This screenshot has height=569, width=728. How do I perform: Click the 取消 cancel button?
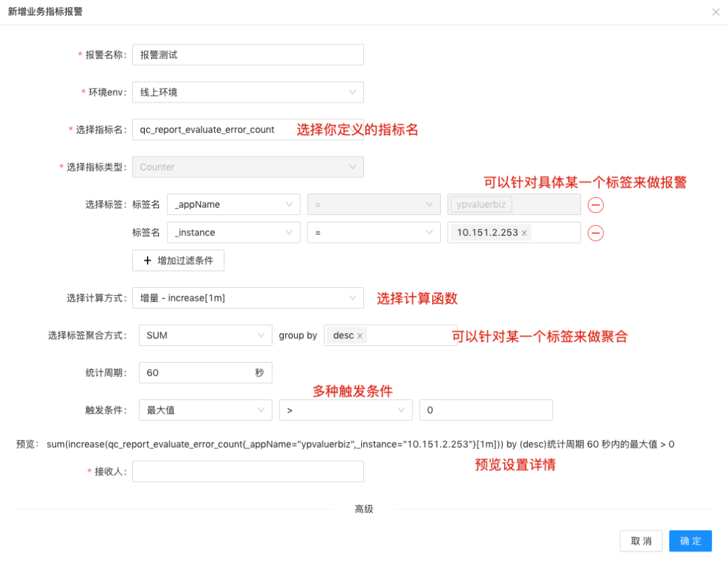[640, 541]
